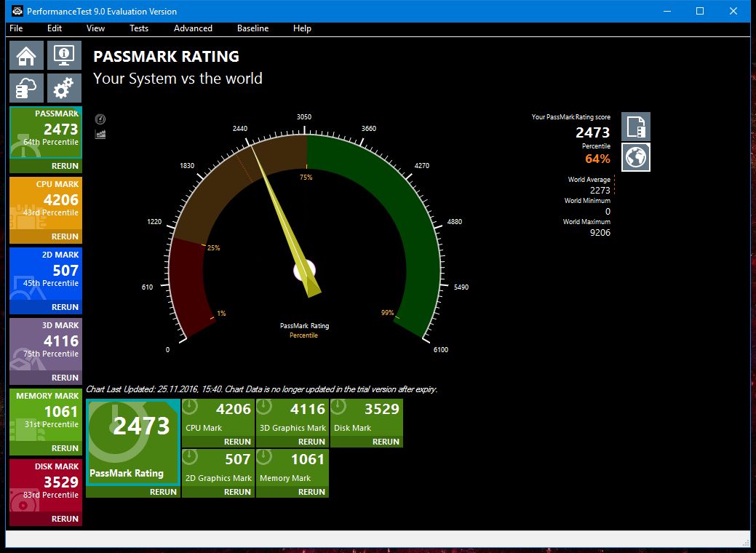This screenshot has width=756, height=553.
Task: Open the System Information monitor icon
Action: point(64,55)
